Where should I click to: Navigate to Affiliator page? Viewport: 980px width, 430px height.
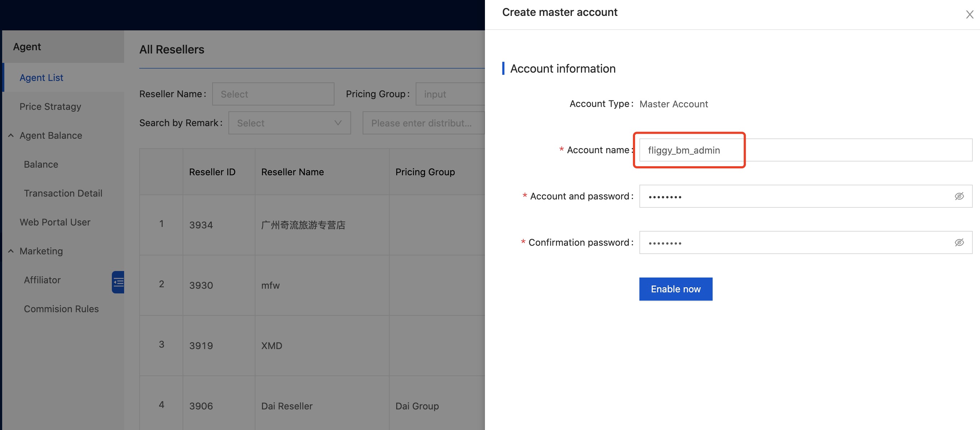(42, 280)
